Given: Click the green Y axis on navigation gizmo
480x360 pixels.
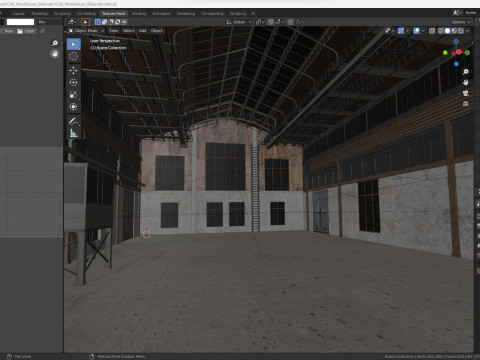Looking at the screenshot, I should [x=467, y=53].
